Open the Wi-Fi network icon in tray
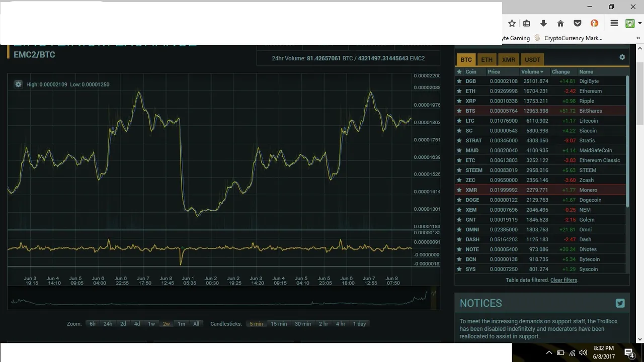 572,353
